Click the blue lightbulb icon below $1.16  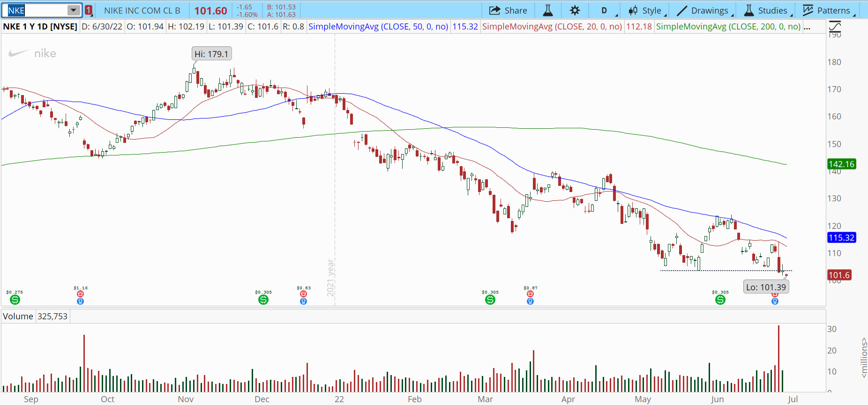[81, 302]
